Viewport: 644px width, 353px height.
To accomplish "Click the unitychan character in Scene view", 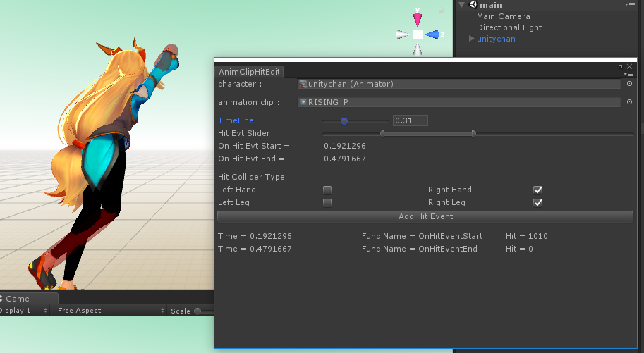I will tap(103, 164).
